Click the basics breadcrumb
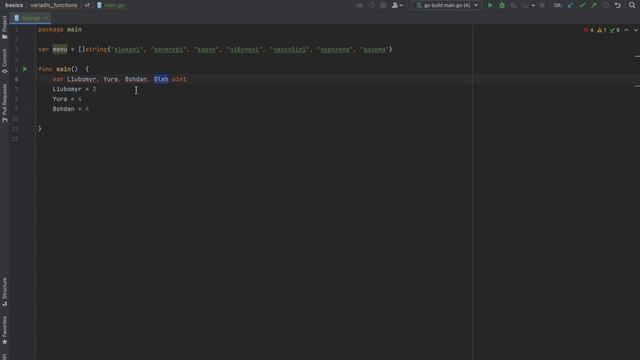 [14, 5]
